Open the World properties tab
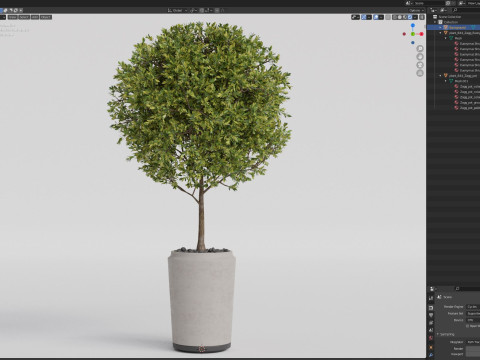 431,338
